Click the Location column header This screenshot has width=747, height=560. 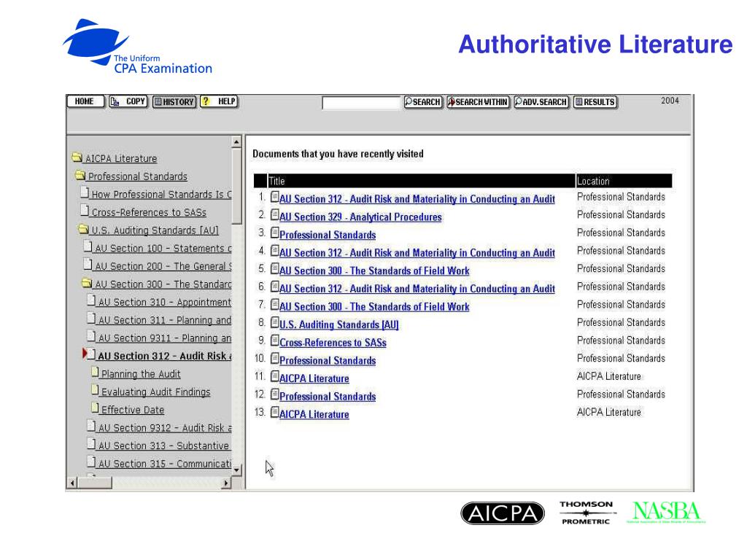coord(624,181)
